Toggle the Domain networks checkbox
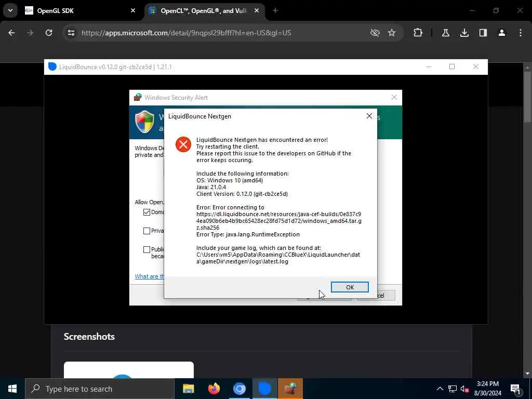Viewport: 532px width, 399px height. click(x=147, y=212)
